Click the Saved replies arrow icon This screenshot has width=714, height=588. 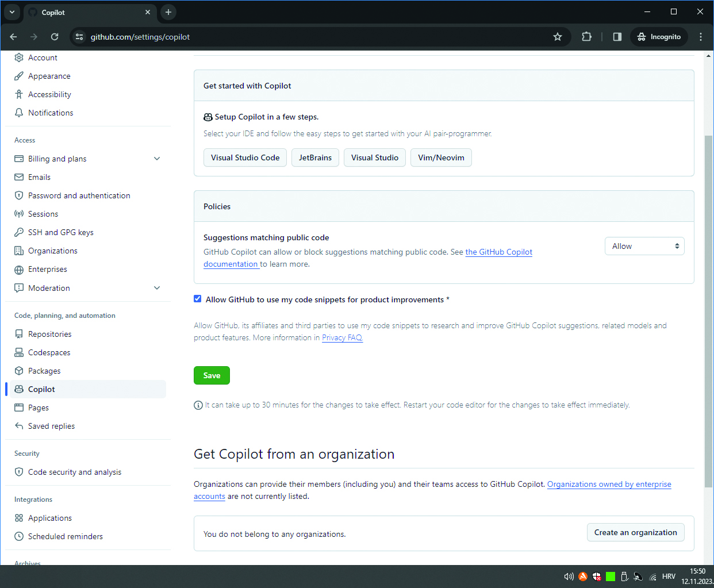pyautogui.click(x=19, y=426)
